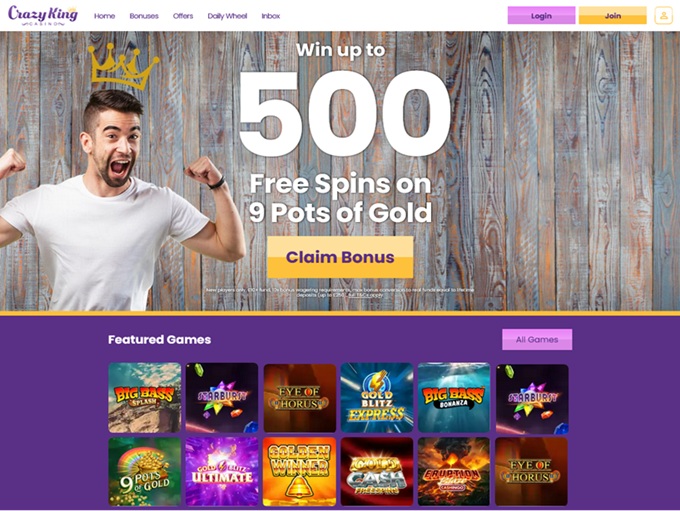Select the Eruption game thumbnail
This screenshot has height=511, width=680.
pos(454,472)
